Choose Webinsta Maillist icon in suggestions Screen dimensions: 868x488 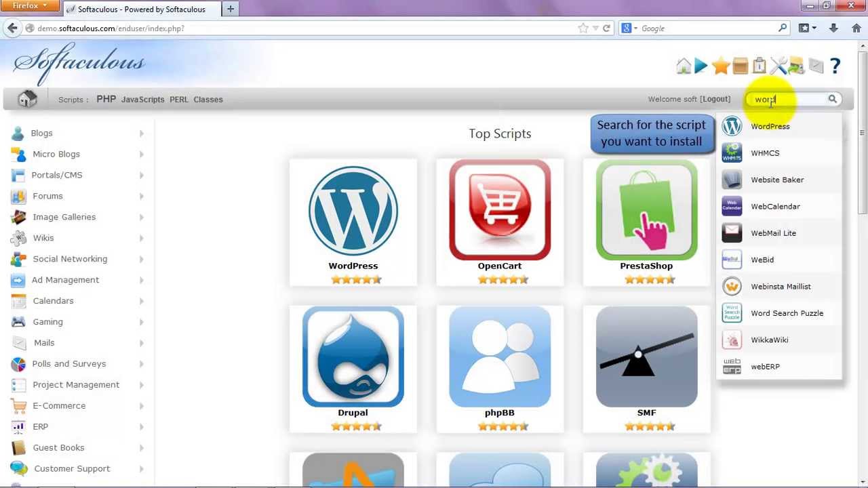(732, 287)
